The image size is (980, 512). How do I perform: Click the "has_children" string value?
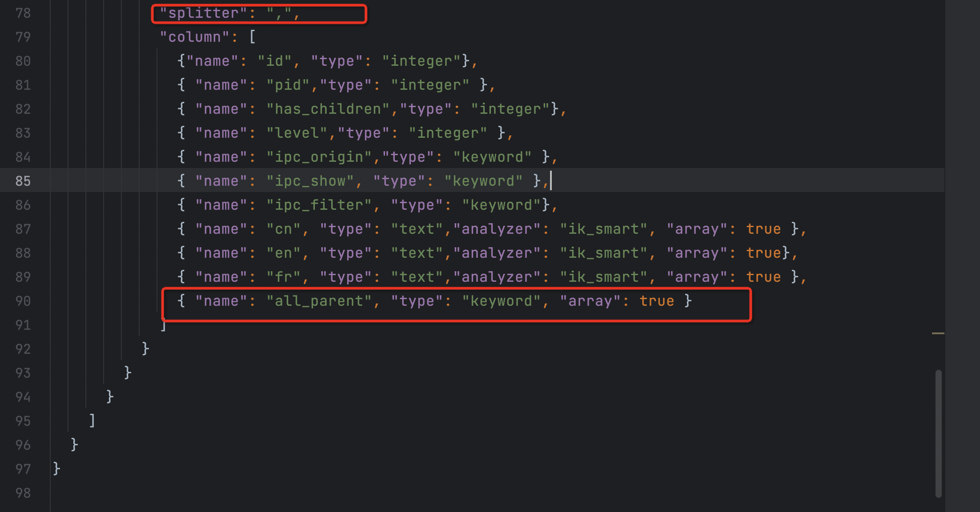point(328,109)
